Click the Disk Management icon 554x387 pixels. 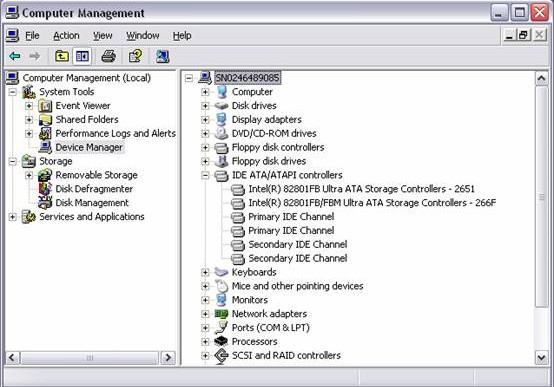point(45,203)
